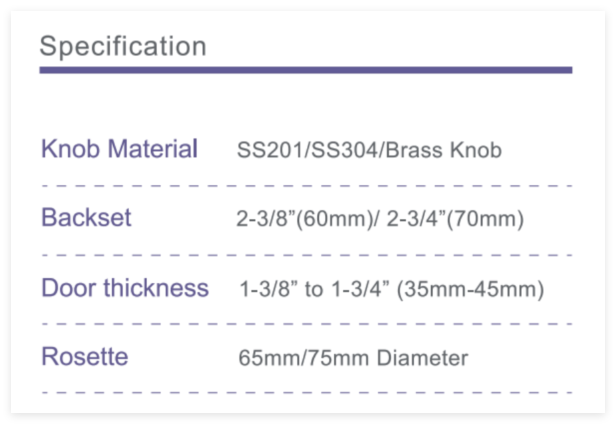Select the Rosette label
616x424 pixels.
pyautogui.click(x=84, y=357)
